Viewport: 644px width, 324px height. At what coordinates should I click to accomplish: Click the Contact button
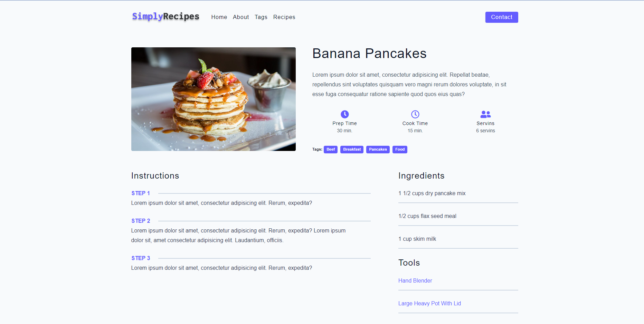coord(501,17)
